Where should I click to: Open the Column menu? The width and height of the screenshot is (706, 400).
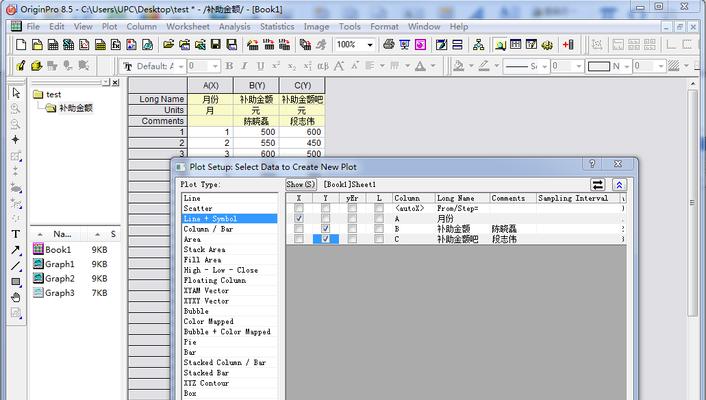(x=141, y=27)
